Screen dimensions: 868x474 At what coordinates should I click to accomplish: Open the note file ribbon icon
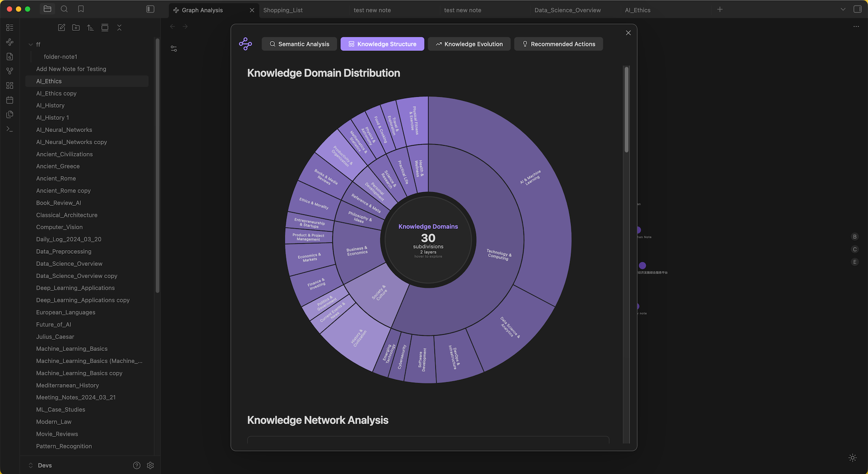click(x=9, y=57)
